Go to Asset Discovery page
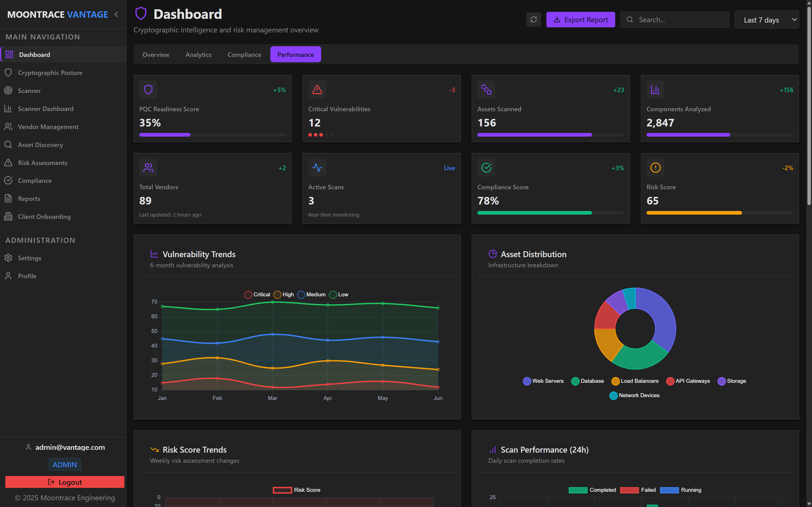This screenshot has width=812, height=507. [x=40, y=145]
